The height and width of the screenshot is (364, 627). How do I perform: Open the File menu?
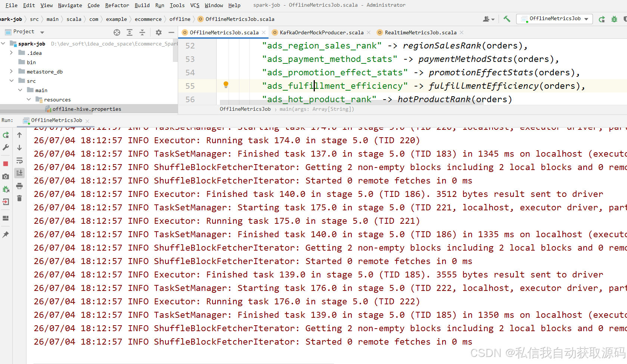pos(11,5)
